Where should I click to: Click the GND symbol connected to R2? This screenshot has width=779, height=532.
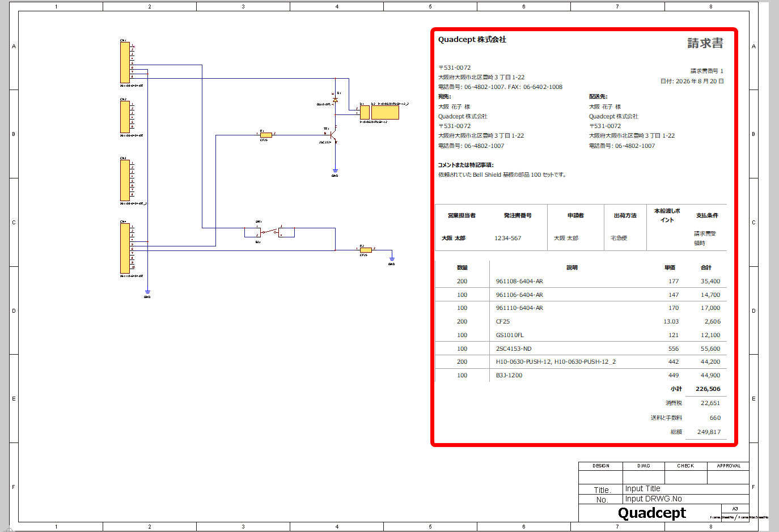(391, 259)
